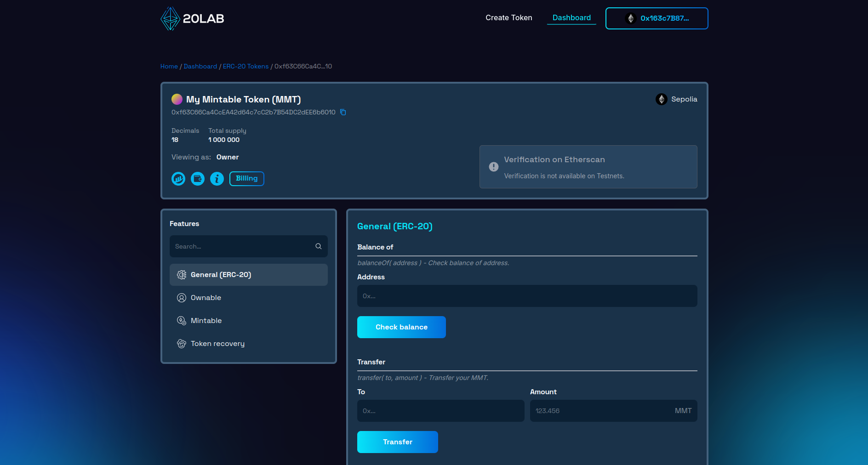Image resolution: width=868 pixels, height=465 pixels.
Task: Copy the token contract address
Action: pyautogui.click(x=343, y=112)
